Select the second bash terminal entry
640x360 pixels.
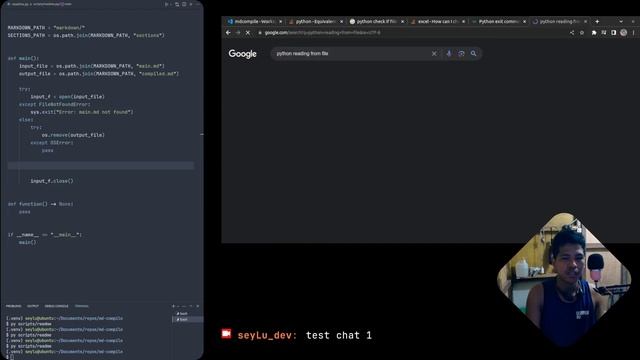click(x=182, y=319)
